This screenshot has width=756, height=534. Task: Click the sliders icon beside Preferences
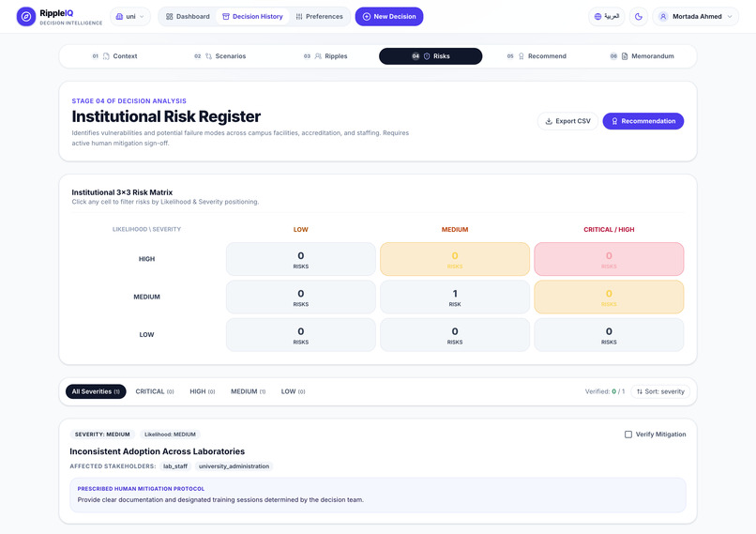tap(299, 16)
